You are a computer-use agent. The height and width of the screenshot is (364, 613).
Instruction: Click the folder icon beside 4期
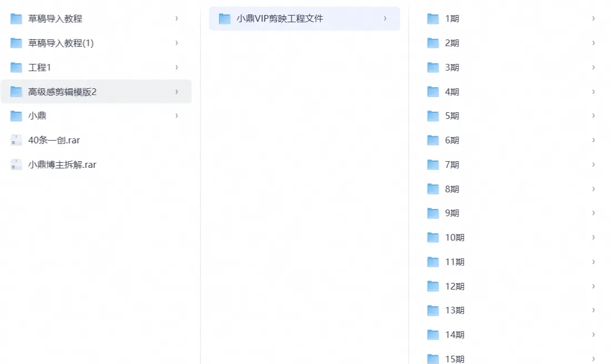coord(433,92)
